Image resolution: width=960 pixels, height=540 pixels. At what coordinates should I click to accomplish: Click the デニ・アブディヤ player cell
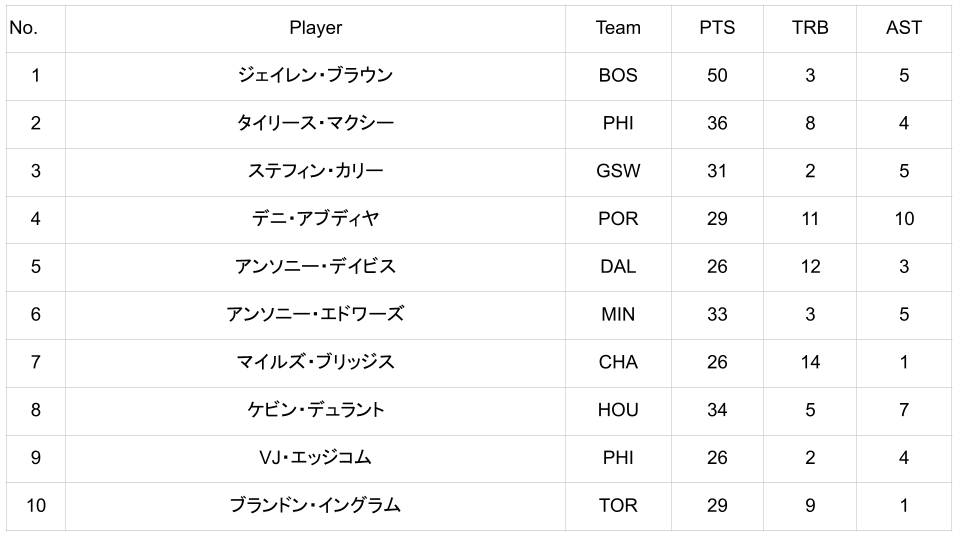coord(315,219)
